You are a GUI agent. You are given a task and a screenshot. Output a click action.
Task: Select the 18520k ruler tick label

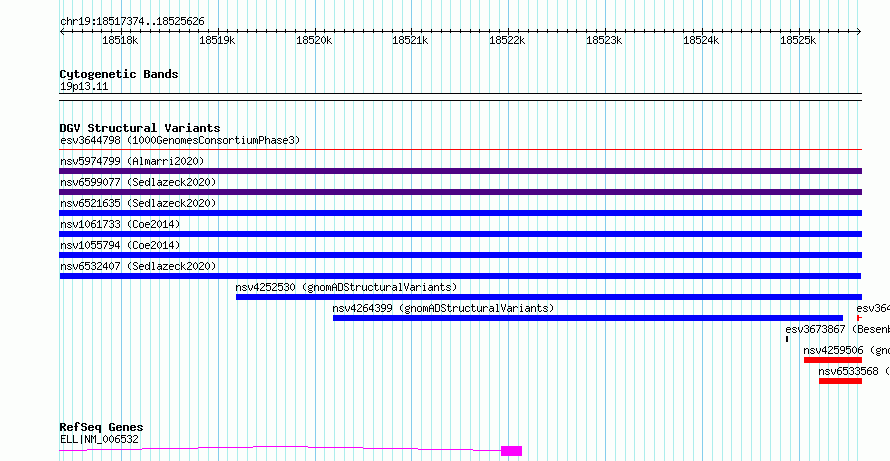pyautogui.click(x=314, y=40)
